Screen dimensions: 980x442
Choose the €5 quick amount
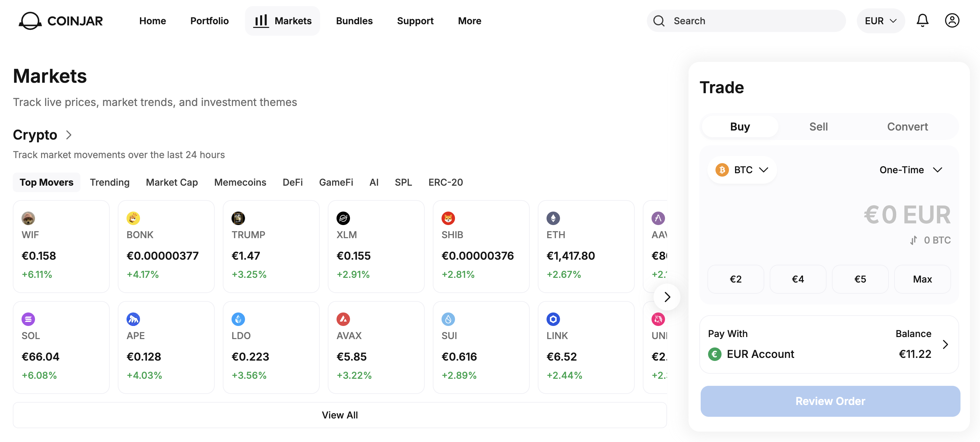(x=860, y=279)
